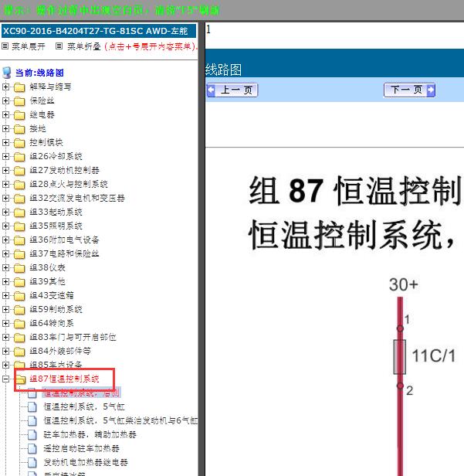Select the 组38仪表 label

(x=47, y=267)
